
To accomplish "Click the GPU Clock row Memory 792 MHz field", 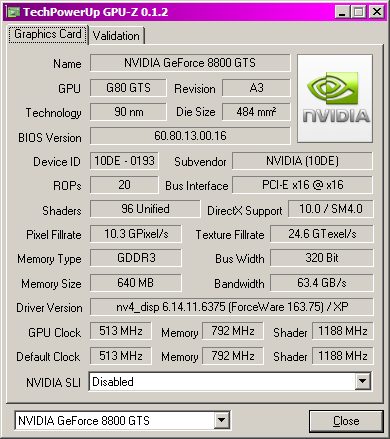I will tap(233, 331).
